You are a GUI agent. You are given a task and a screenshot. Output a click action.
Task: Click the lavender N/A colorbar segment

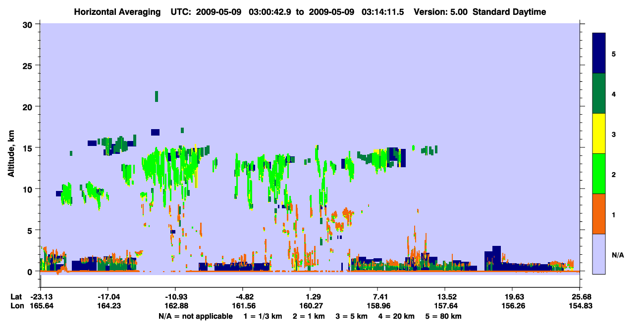coord(599,254)
